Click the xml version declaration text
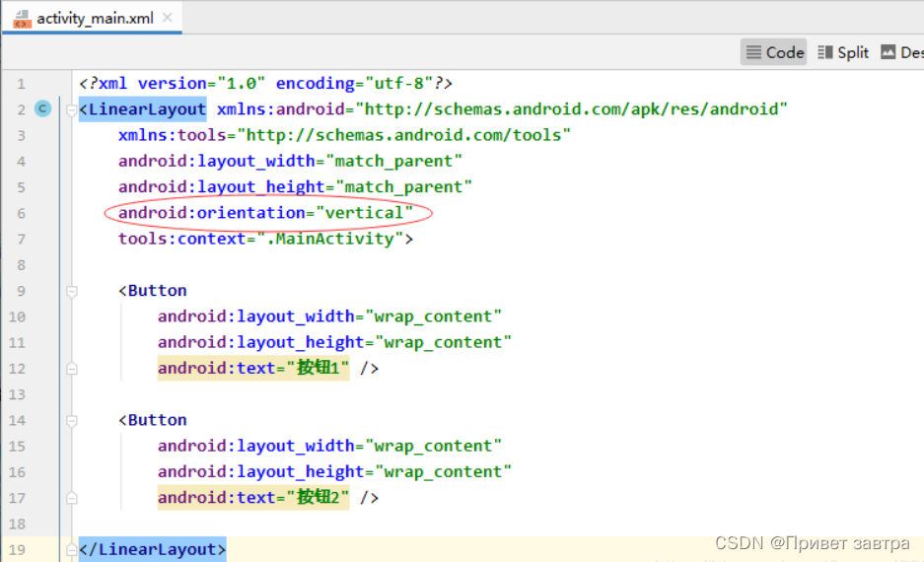 click(266, 84)
